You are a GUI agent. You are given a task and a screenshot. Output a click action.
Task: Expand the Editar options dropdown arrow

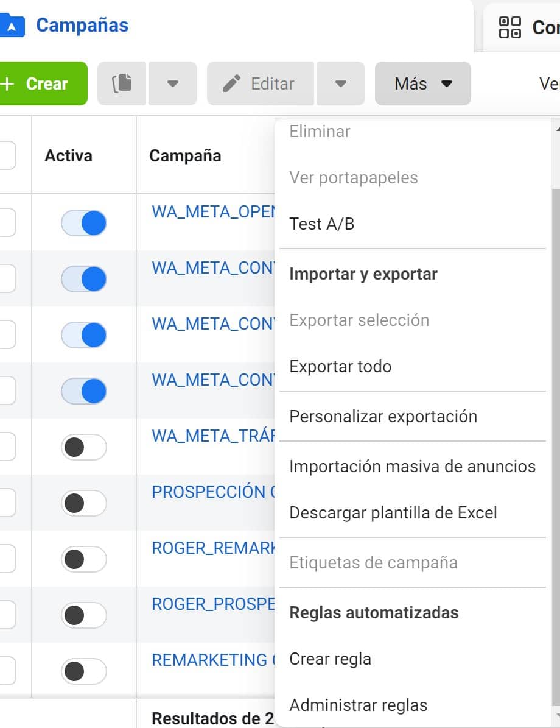[341, 83]
